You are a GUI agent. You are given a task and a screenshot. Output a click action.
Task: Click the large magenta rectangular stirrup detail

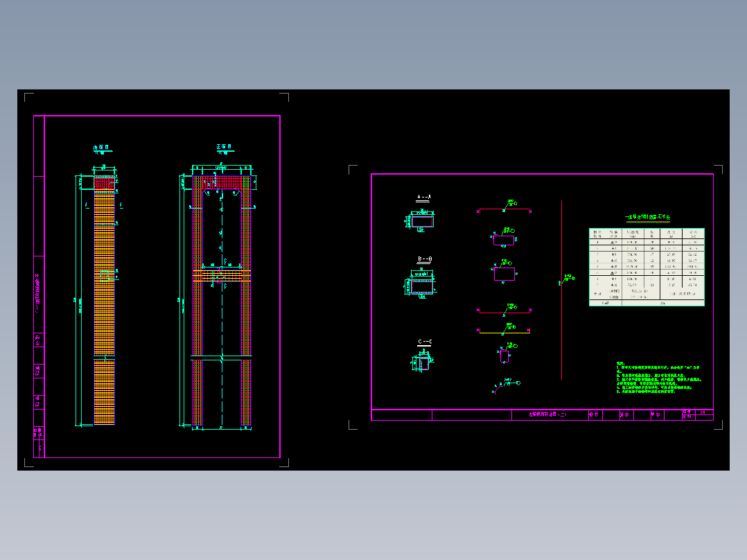(504, 274)
